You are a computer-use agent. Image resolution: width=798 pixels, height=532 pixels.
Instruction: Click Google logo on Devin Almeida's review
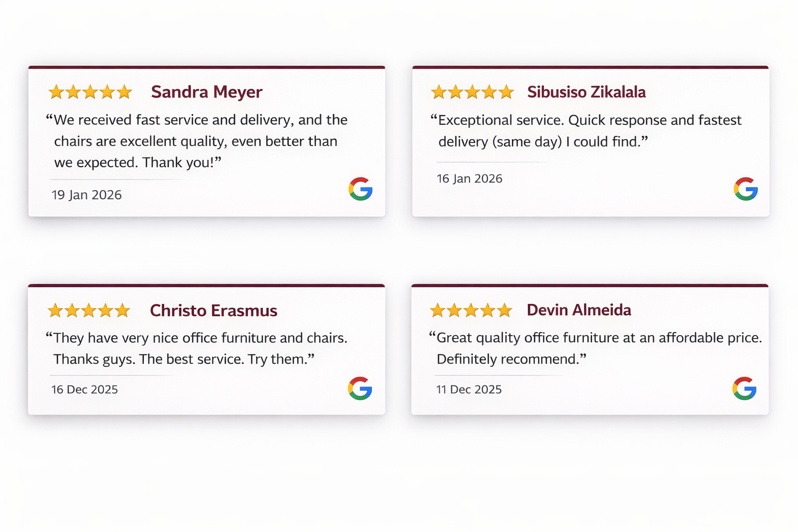tap(744, 388)
